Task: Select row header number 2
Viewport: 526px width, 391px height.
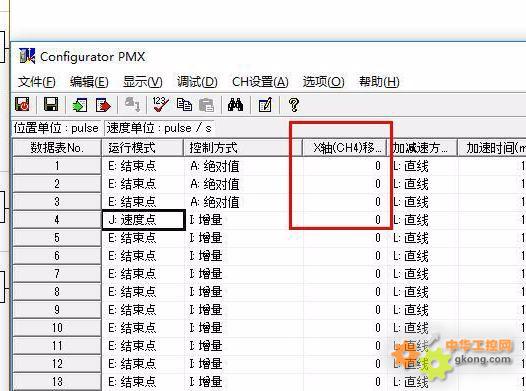Action: pyautogui.click(x=57, y=184)
